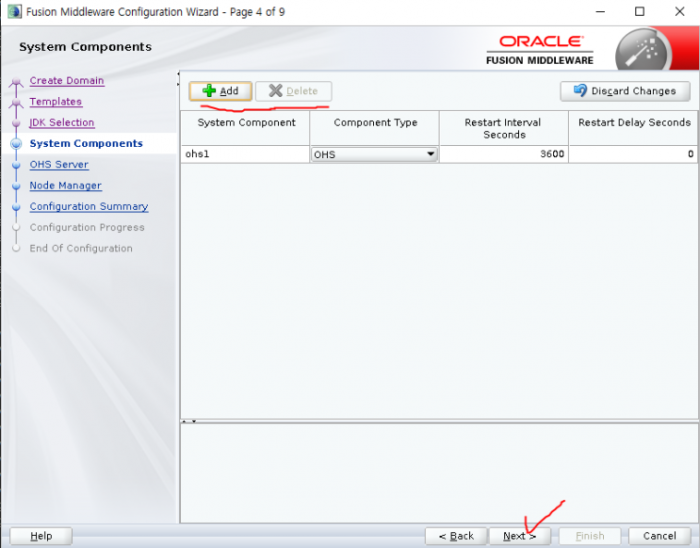Click the System Component column header

[x=246, y=128]
